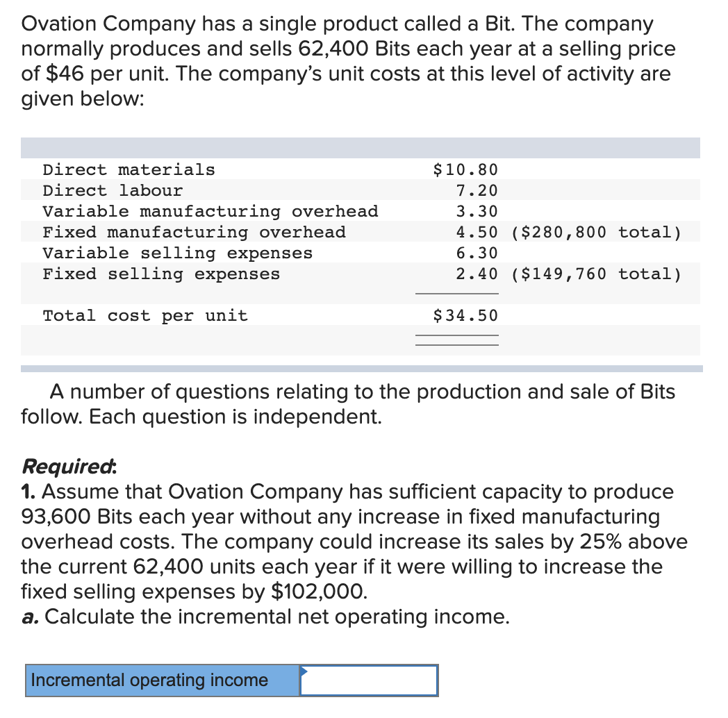Click the small arrow marker on the answer box
Viewport: 728px width, 718px height.
coord(302,669)
